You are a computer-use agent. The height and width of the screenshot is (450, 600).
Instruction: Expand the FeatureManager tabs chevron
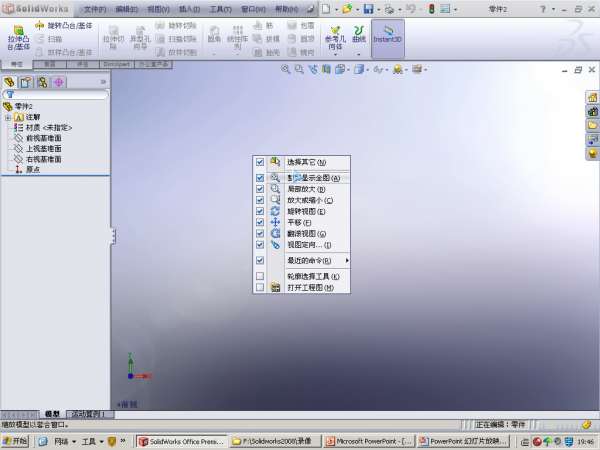click(x=103, y=82)
